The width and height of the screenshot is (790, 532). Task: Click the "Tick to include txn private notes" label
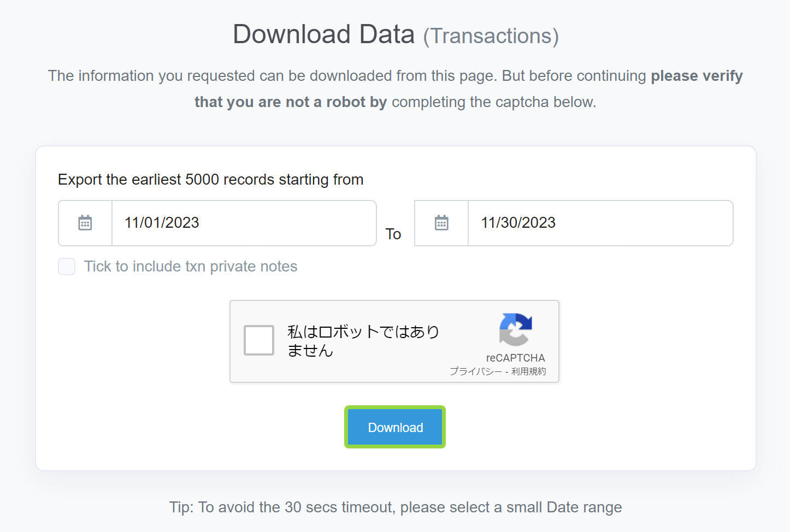[191, 267]
